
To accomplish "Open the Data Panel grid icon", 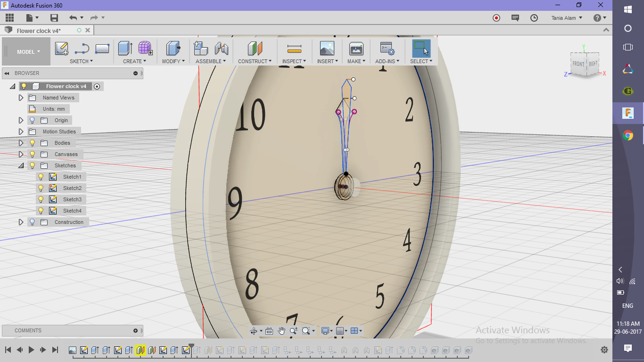I will 9,18.
